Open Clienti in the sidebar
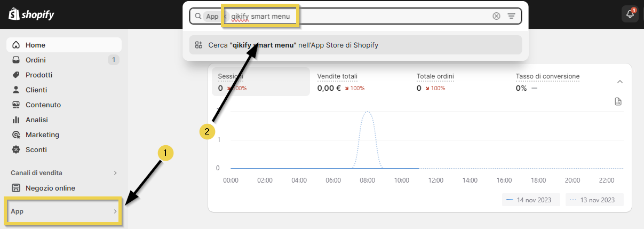The height and width of the screenshot is (229, 644). pos(36,90)
